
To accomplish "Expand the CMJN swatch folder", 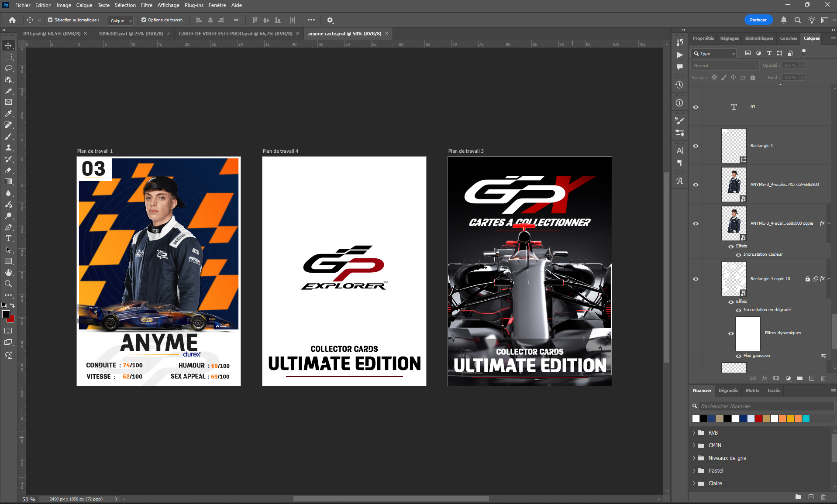I will click(694, 446).
